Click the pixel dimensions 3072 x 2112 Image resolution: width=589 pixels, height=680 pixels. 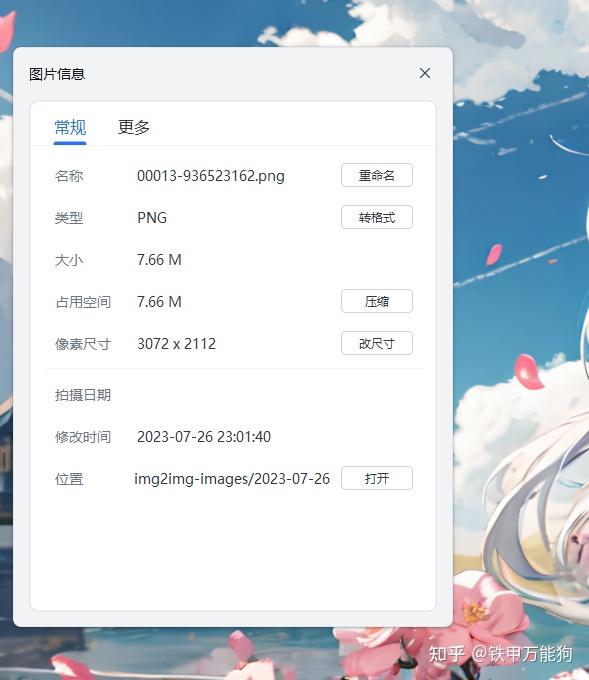click(x=176, y=344)
